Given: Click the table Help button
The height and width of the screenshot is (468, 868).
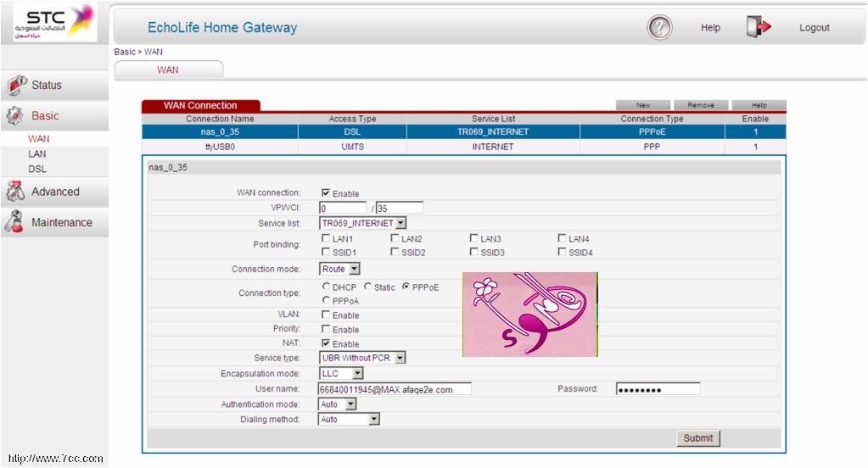Looking at the screenshot, I should pyautogui.click(x=759, y=105).
